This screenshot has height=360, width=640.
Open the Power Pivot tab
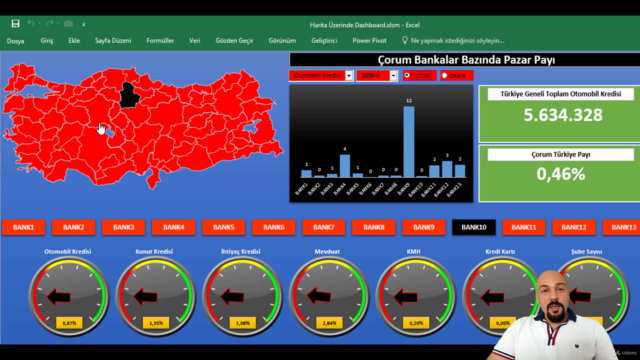369,41
